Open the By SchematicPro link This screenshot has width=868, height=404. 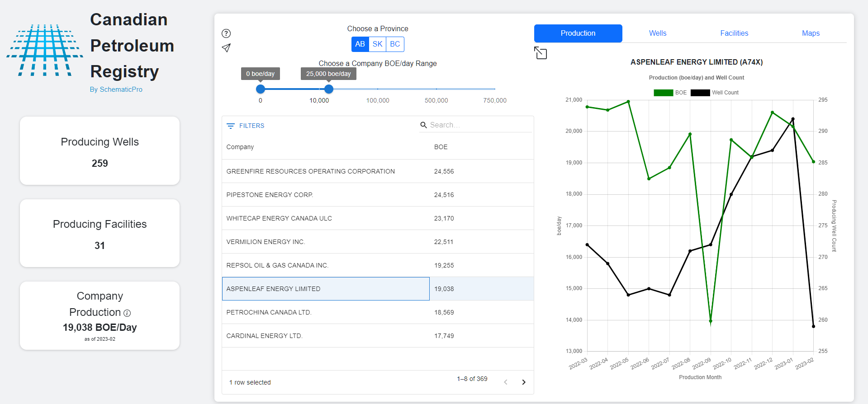pos(116,89)
